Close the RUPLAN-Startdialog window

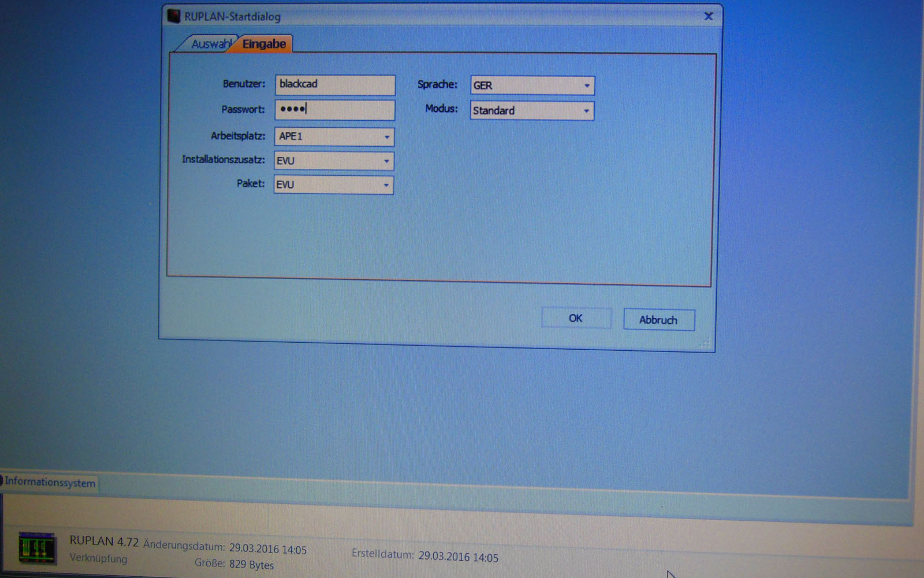[709, 16]
